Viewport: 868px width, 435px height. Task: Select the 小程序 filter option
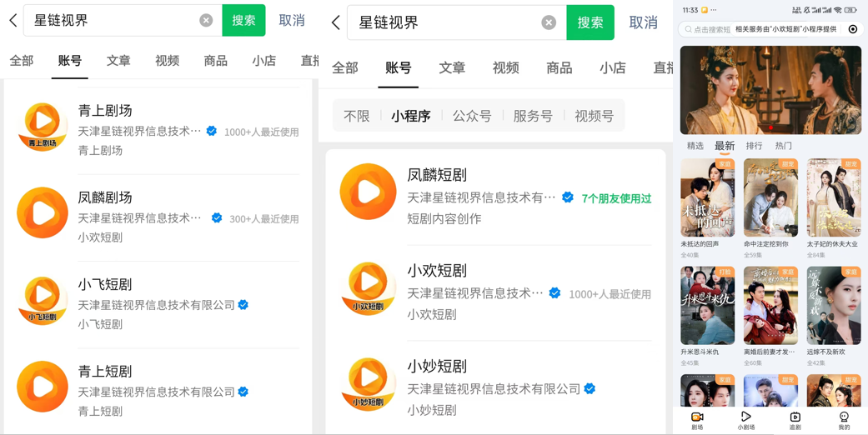411,117
